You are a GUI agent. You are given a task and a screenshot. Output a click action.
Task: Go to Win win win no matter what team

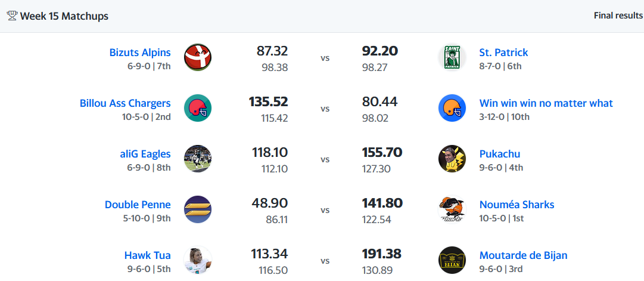(546, 103)
